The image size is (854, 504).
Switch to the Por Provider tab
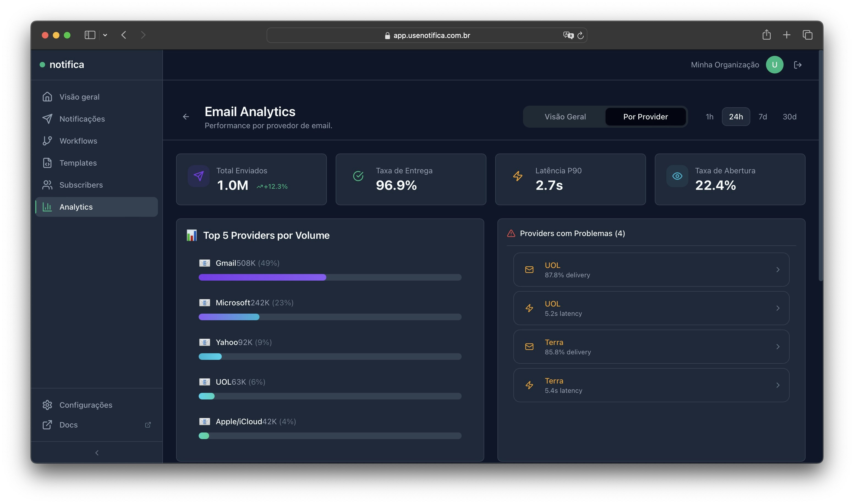click(645, 116)
